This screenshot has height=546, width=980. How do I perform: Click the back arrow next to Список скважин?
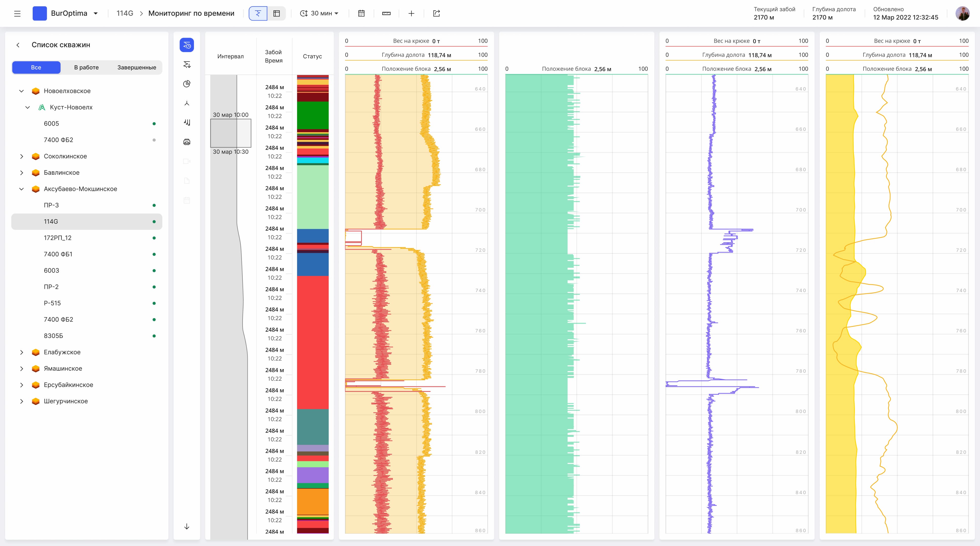point(18,45)
